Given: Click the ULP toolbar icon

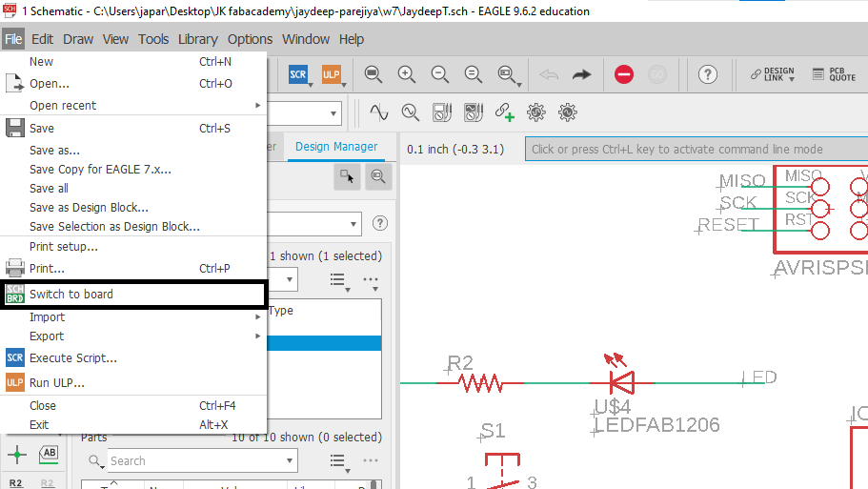Looking at the screenshot, I should pos(331,74).
